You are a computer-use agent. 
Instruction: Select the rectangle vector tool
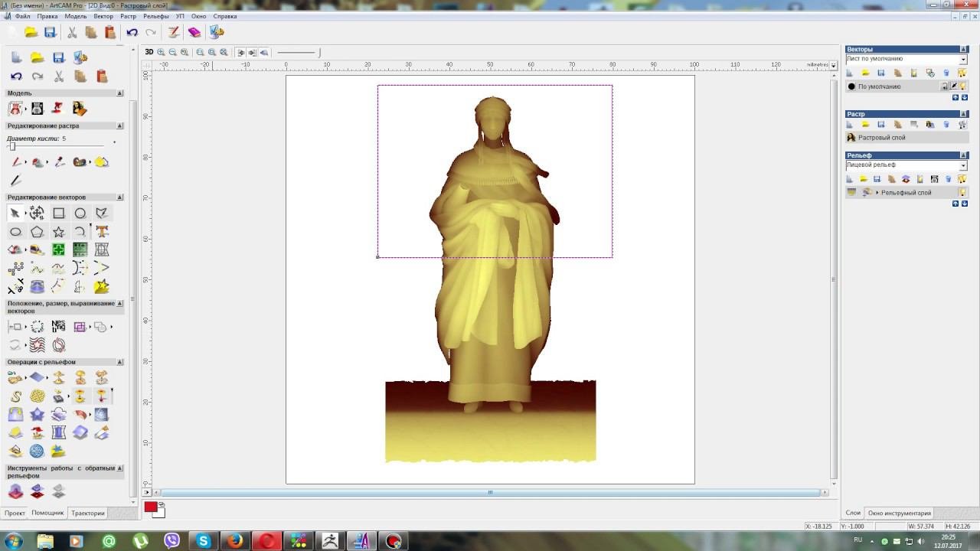click(58, 214)
